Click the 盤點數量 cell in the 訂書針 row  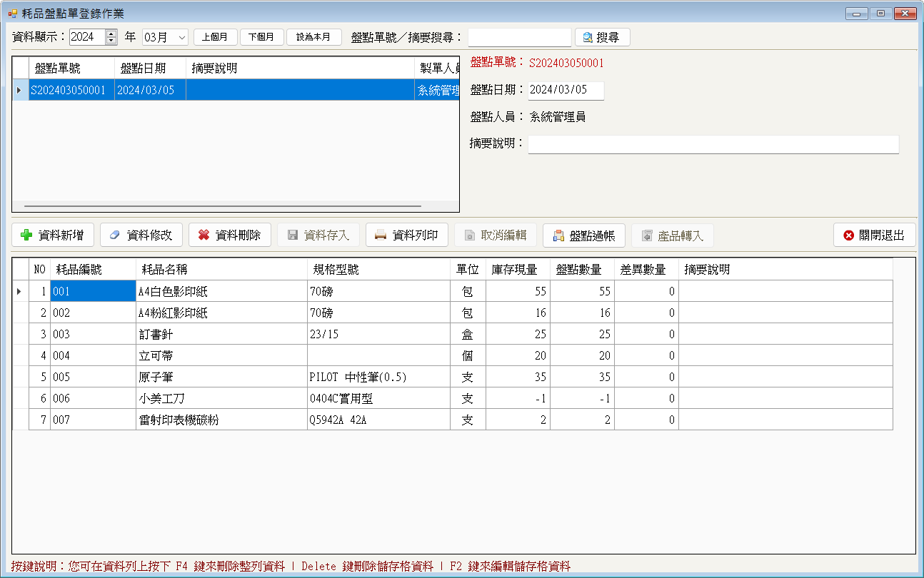pyautogui.click(x=581, y=334)
